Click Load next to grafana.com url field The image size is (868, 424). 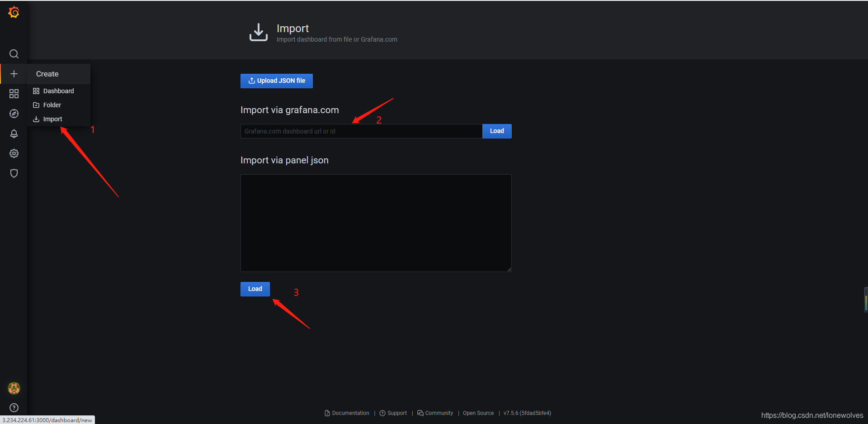pyautogui.click(x=497, y=131)
